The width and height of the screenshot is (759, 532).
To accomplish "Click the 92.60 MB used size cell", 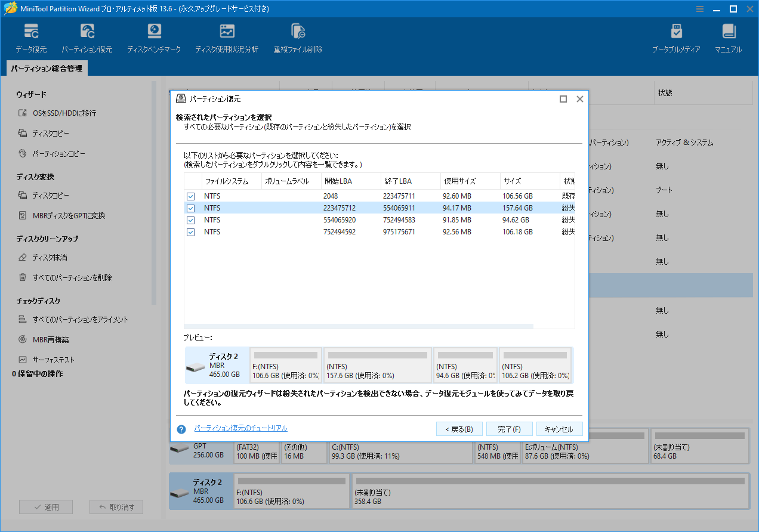I will click(457, 196).
